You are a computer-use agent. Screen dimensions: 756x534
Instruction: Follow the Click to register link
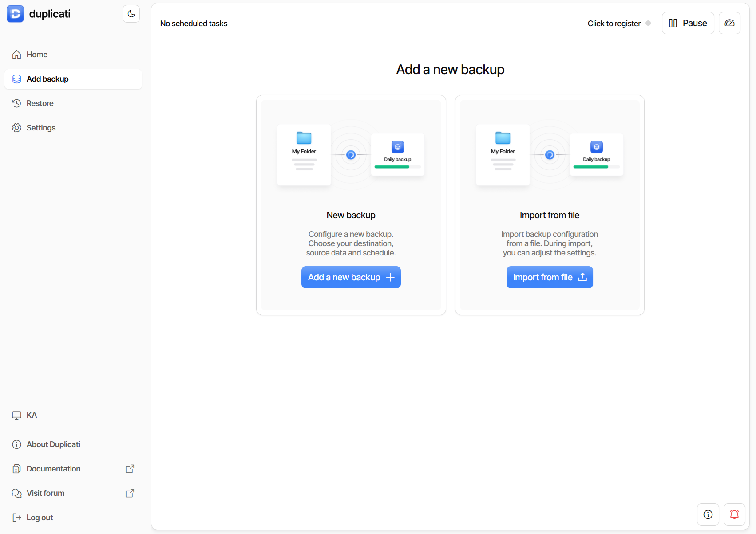614,23
